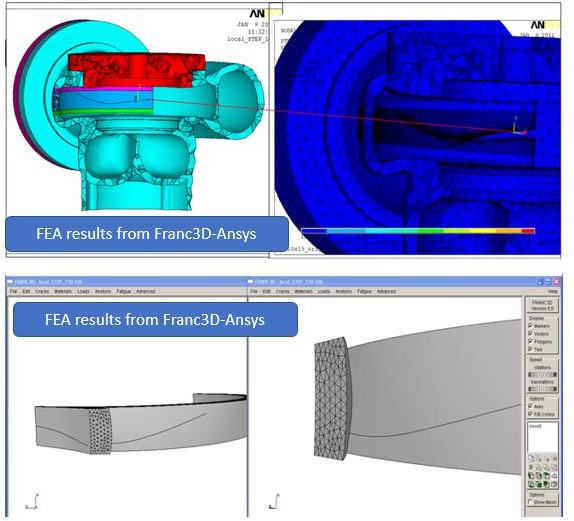Image resolution: width=574 pixels, height=521 pixels.
Task: Toggle the fourth Display checkbox below Polygons
Action: pyautogui.click(x=530, y=349)
